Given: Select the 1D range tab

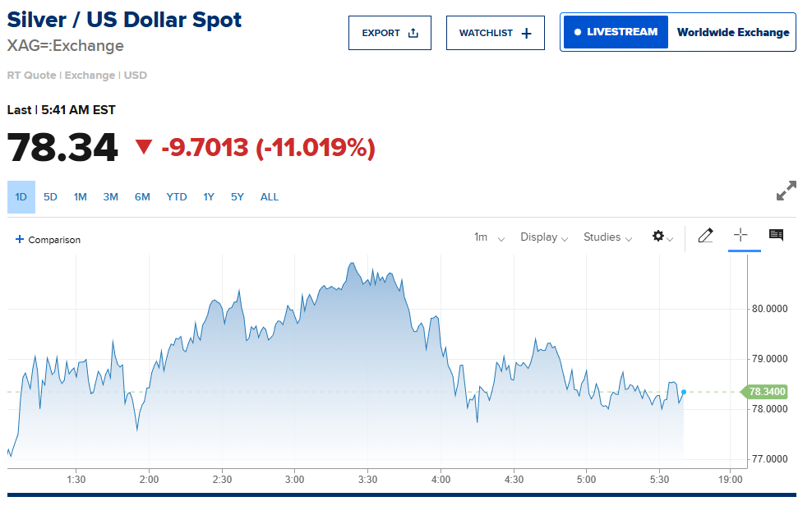Looking at the screenshot, I should 21,197.
